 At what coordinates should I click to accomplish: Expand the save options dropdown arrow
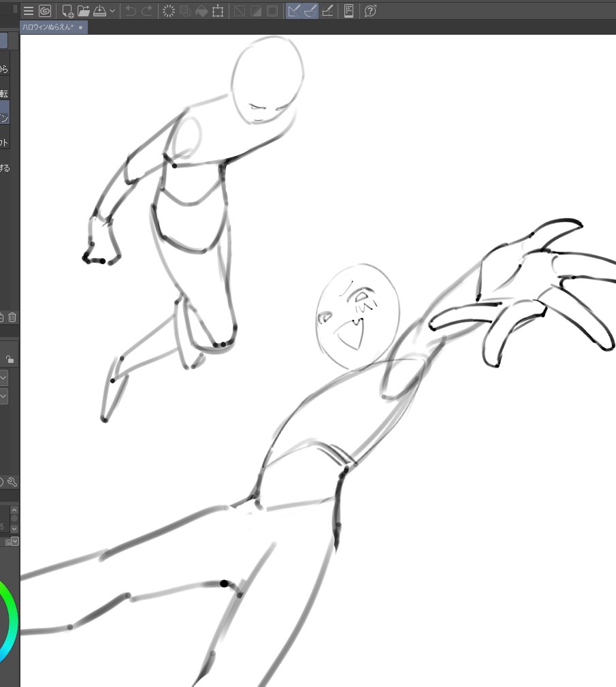(x=112, y=11)
